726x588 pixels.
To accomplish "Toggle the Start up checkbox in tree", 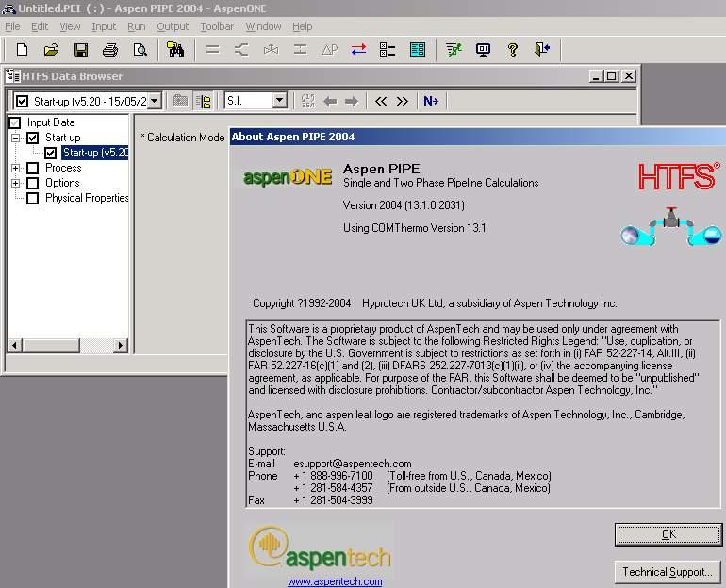I will tap(32, 138).
